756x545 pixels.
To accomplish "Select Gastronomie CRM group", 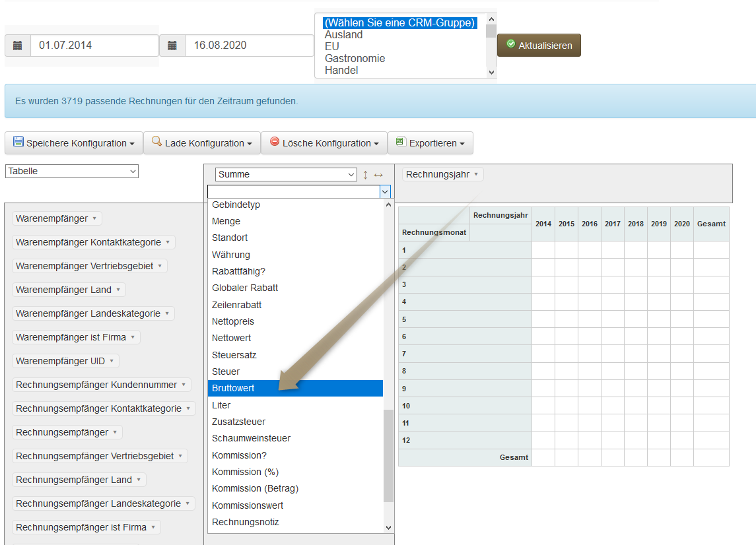I will click(x=355, y=58).
